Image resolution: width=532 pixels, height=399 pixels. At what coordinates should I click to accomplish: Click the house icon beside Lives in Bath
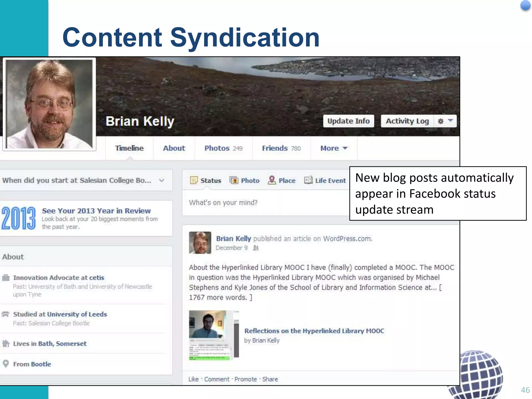(x=6, y=343)
